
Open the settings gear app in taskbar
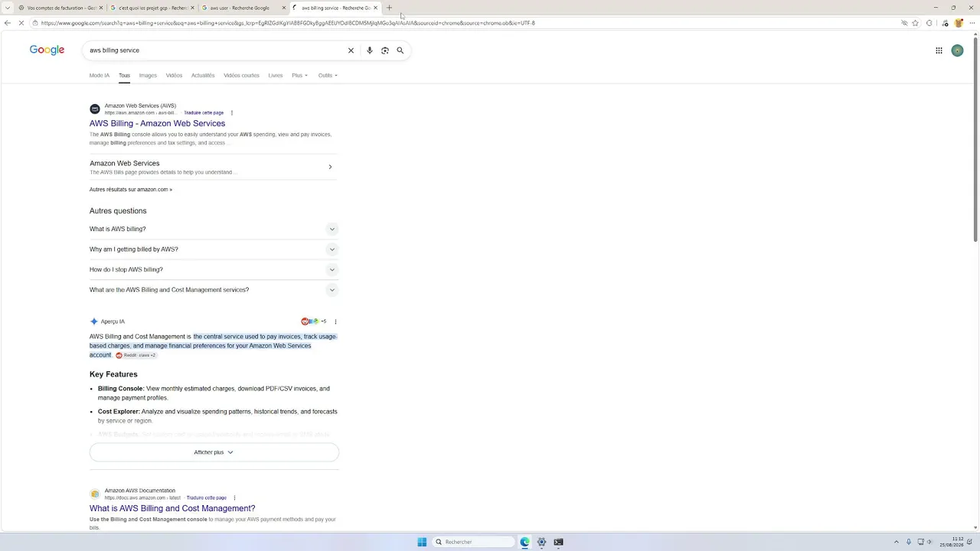click(541, 542)
